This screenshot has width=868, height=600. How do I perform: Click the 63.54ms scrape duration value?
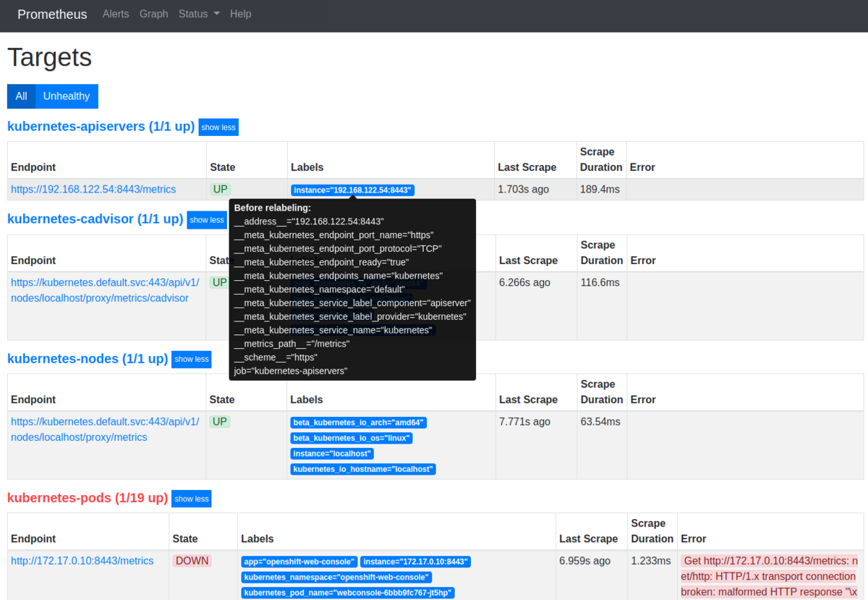pyautogui.click(x=600, y=422)
